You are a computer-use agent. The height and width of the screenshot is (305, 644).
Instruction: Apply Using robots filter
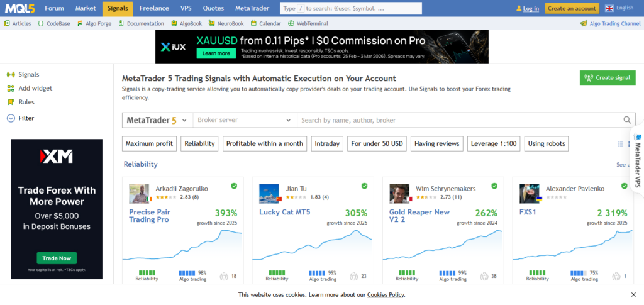[547, 143]
